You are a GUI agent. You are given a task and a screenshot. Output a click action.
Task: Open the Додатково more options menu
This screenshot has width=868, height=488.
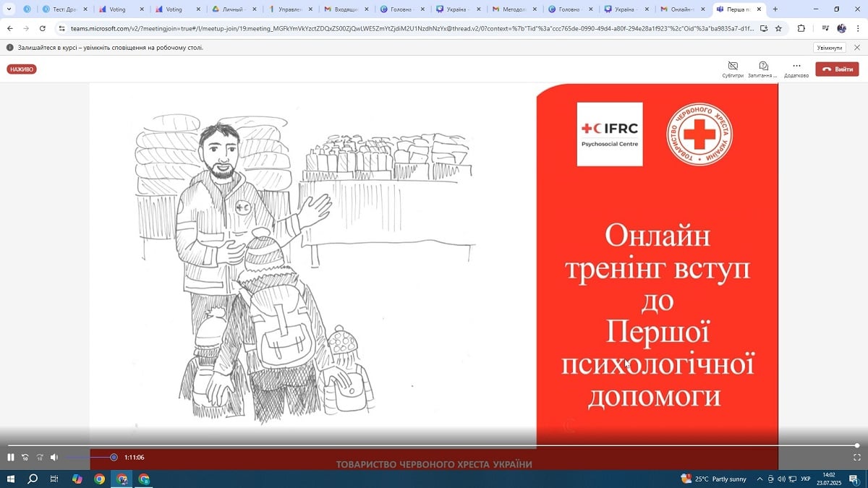pyautogui.click(x=796, y=69)
